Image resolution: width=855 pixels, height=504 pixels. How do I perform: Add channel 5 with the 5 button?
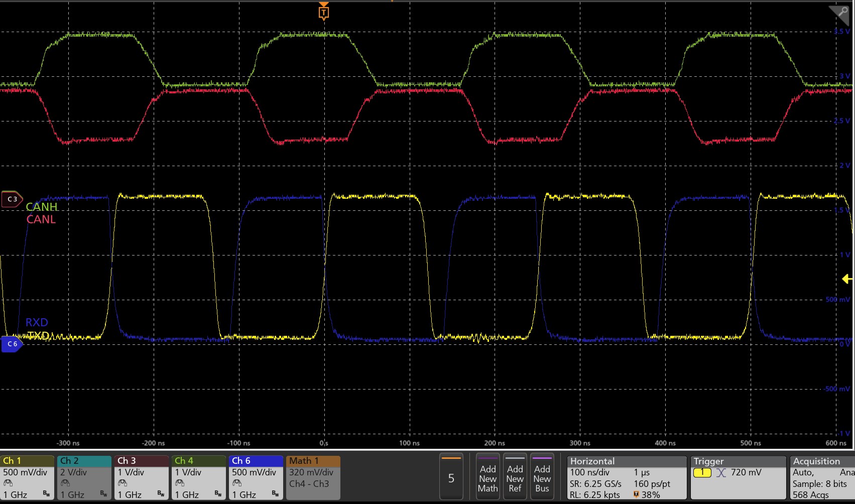coord(451,477)
